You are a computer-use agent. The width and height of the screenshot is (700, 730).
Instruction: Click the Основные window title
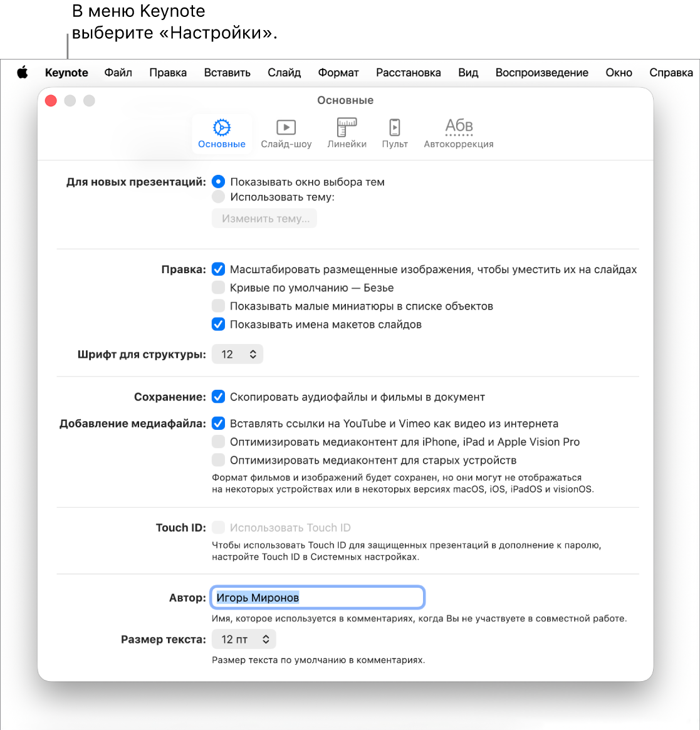click(345, 100)
